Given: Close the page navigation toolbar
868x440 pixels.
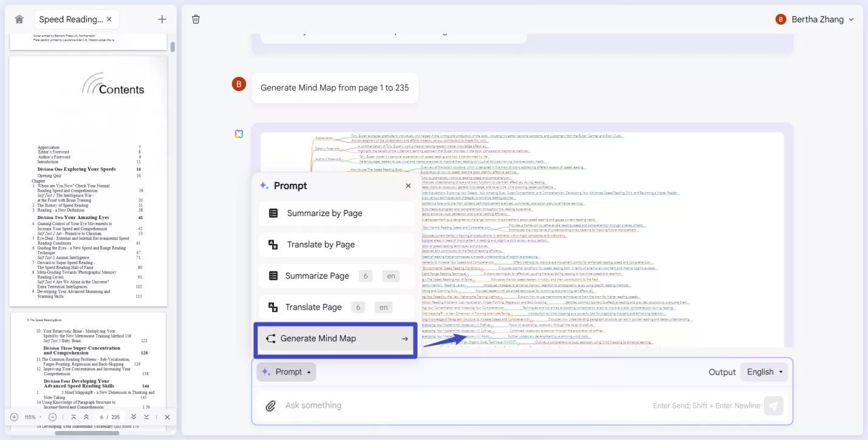Looking at the screenshot, I should tap(167, 417).
